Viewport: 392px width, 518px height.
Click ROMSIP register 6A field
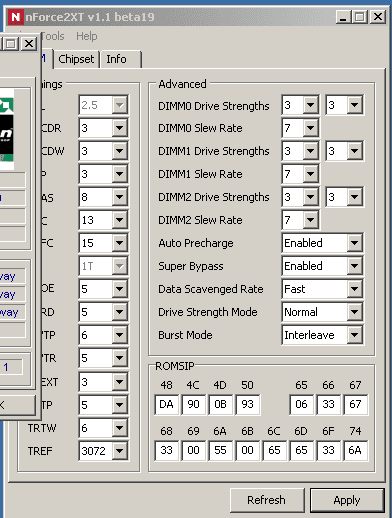click(x=220, y=451)
